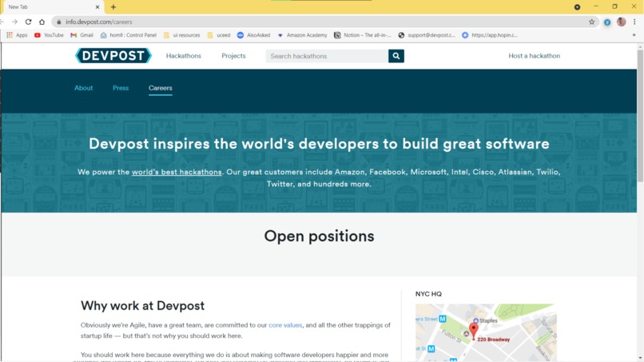Show more bookmarks chevron
Screen dimensions: 644x362
point(634,35)
